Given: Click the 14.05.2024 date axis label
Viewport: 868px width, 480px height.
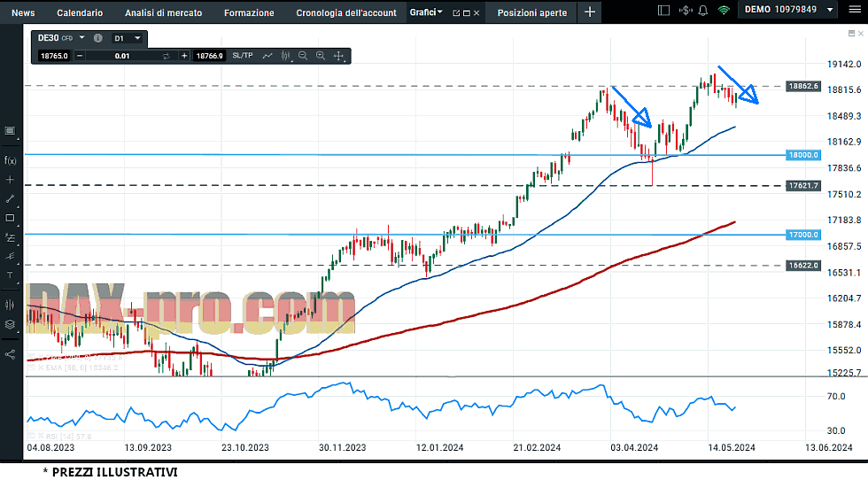Looking at the screenshot, I should [x=732, y=447].
